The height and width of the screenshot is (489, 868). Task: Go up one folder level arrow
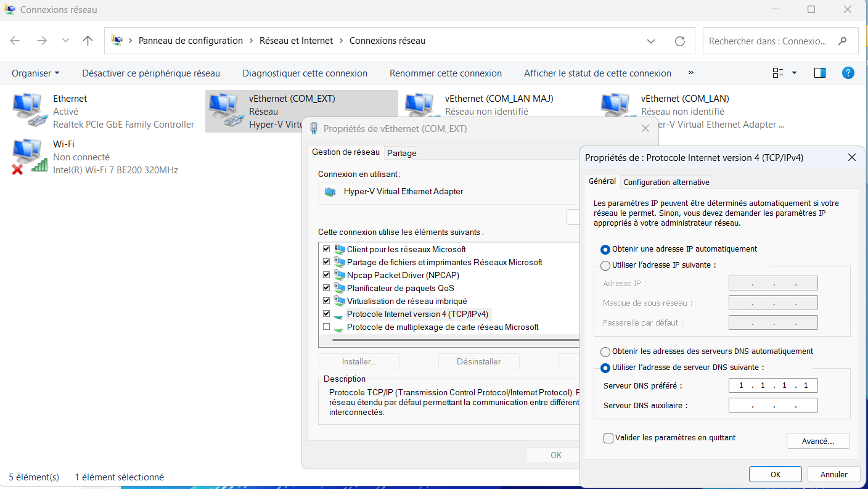88,41
